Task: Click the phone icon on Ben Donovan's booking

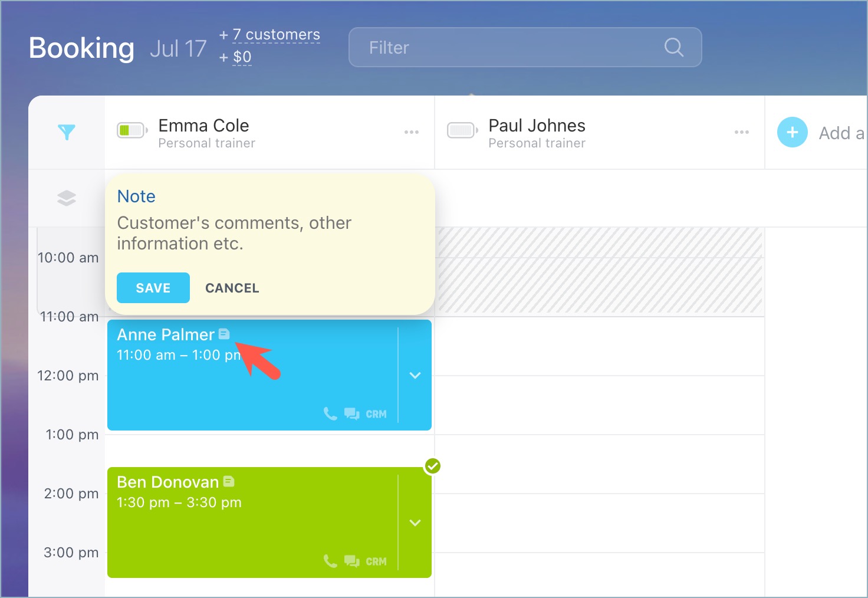Action: (330, 561)
